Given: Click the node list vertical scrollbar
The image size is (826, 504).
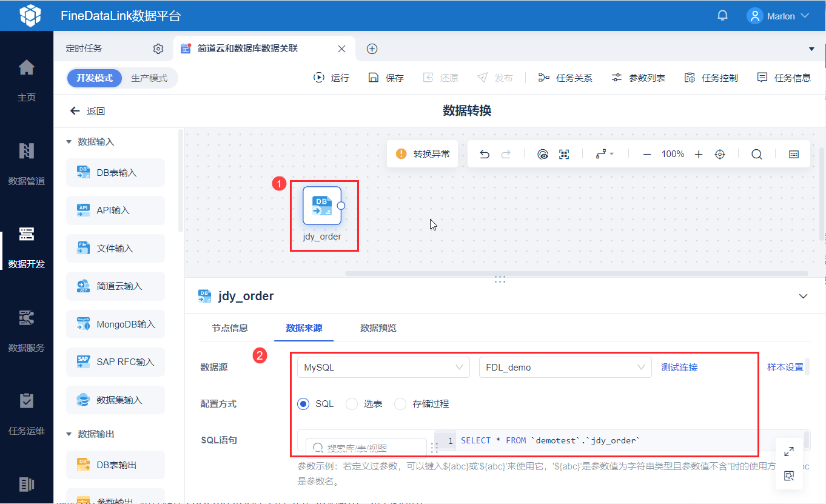Looking at the screenshot, I should pyautogui.click(x=180, y=181).
